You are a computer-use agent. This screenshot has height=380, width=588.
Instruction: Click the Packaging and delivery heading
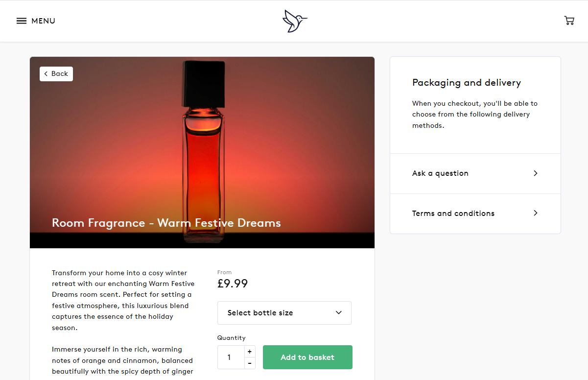[x=467, y=83]
